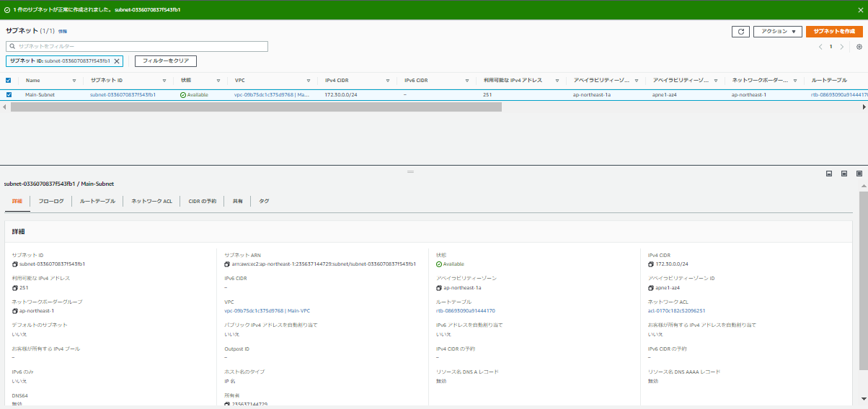The width and height of the screenshot is (868, 409).
Task: Open the ネットワーク ACL tab
Action: tap(151, 202)
